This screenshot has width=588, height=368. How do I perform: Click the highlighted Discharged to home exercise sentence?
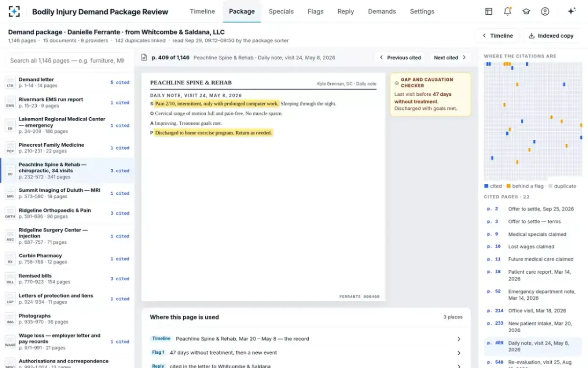213,133
